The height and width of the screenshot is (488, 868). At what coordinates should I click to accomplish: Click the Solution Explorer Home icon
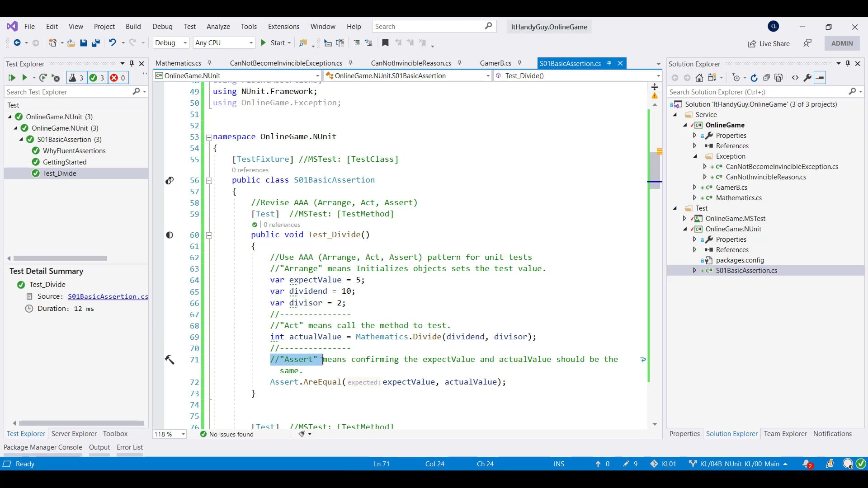click(x=699, y=78)
